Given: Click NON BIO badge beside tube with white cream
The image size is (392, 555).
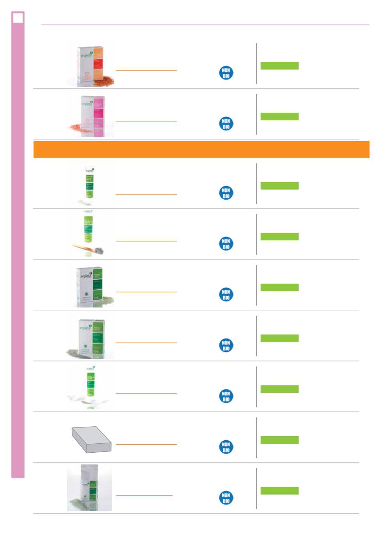Looking at the screenshot, I should (x=226, y=396).
